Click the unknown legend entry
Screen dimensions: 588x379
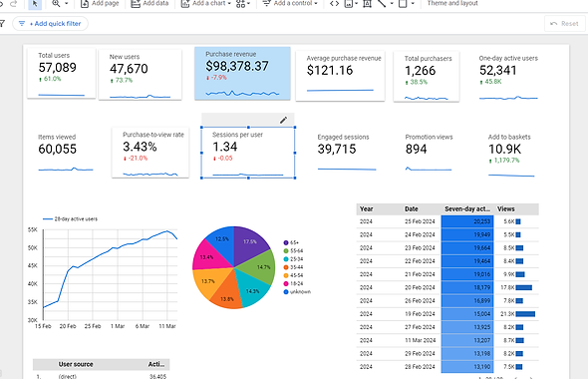(x=297, y=292)
